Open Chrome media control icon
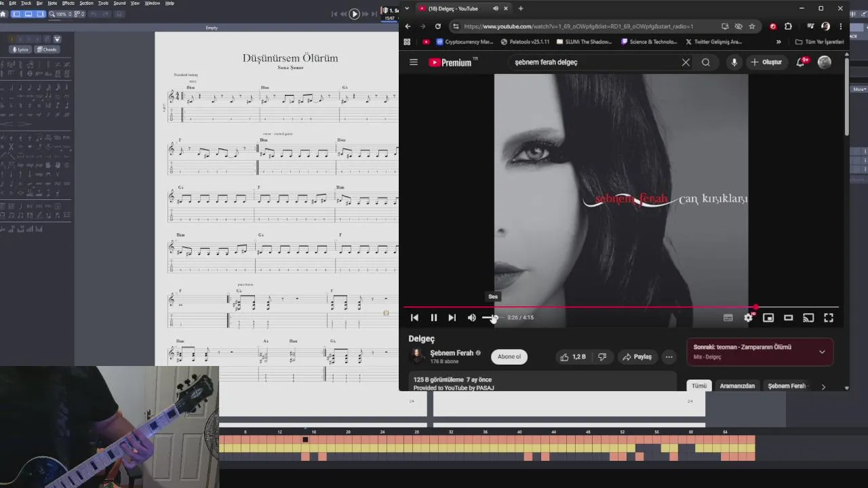 [810, 26]
